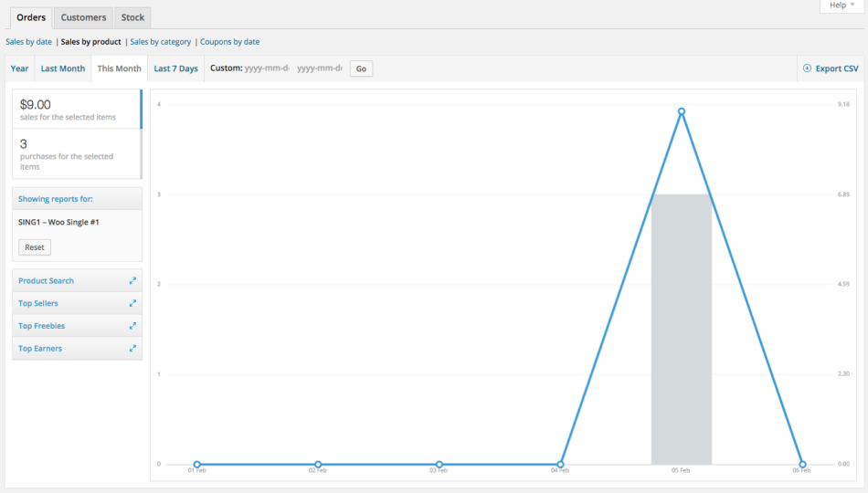
Task: Click the custom end date field
Action: [319, 68]
